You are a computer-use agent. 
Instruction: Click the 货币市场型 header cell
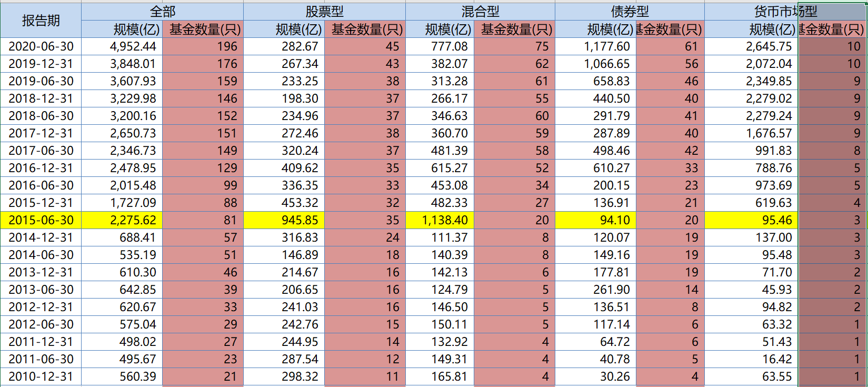(x=785, y=11)
